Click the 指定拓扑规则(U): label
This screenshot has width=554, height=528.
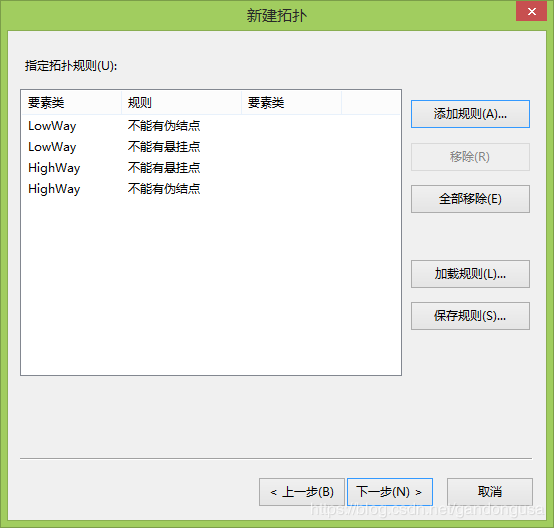click(71, 66)
